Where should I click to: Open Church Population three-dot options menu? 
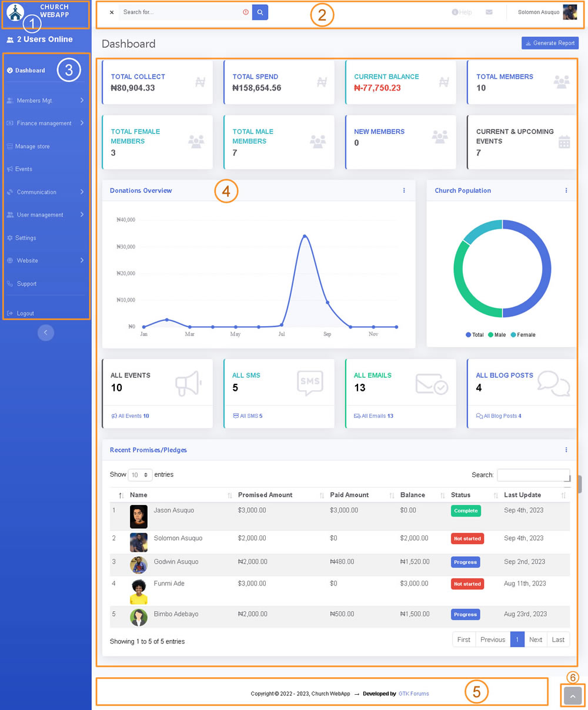[566, 190]
